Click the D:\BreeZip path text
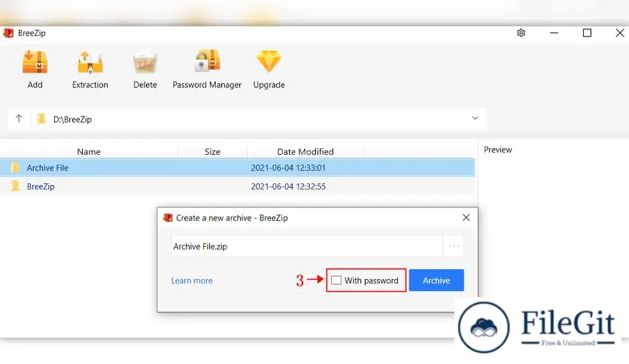 tap(73, 120)
